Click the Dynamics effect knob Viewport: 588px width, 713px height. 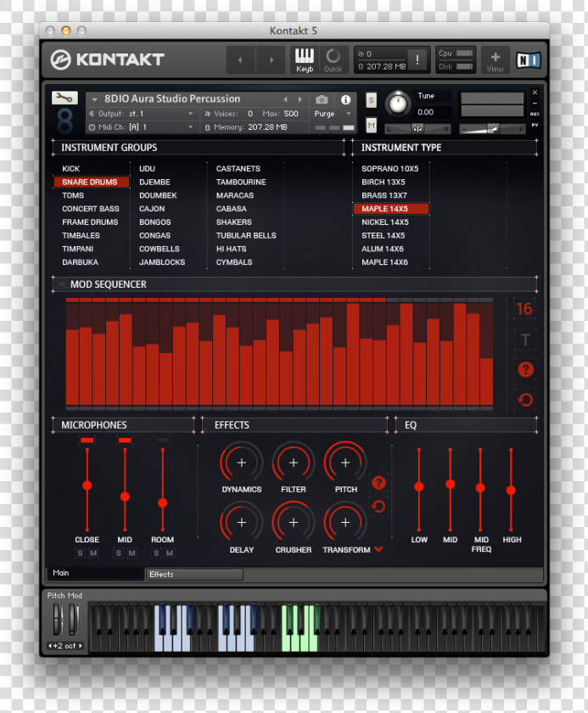241,463
